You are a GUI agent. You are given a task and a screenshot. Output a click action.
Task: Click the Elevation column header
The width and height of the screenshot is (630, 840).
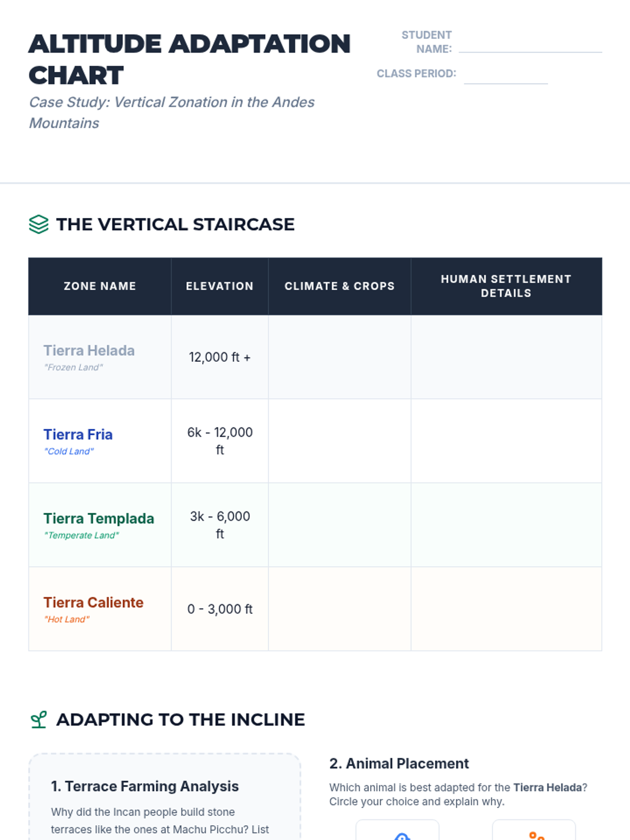coord(219,286)
